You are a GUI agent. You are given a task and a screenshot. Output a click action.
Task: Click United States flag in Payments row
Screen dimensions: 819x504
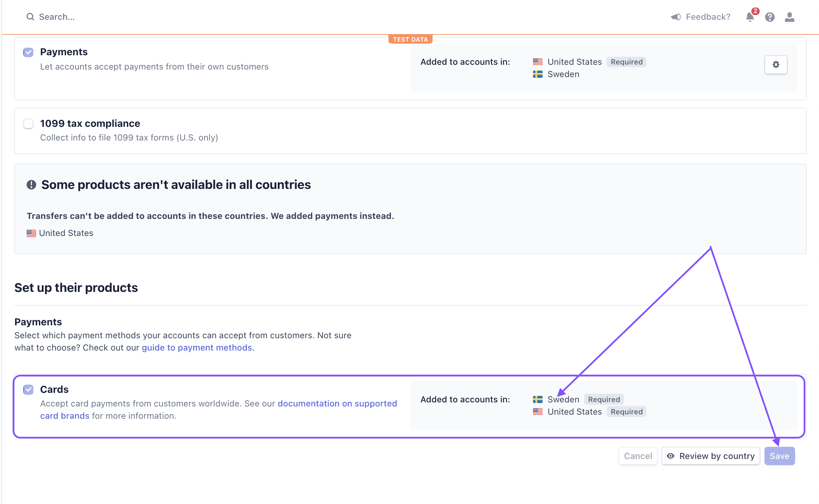click(x=538, y=62)
